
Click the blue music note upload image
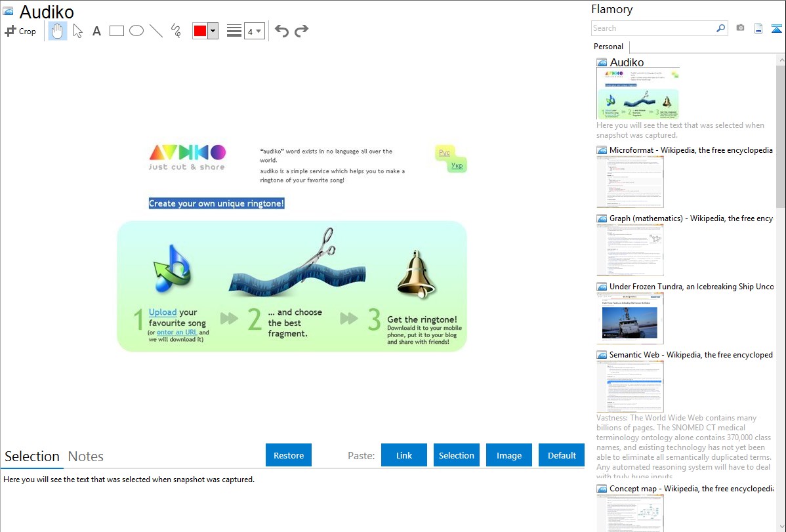[172, 268]
